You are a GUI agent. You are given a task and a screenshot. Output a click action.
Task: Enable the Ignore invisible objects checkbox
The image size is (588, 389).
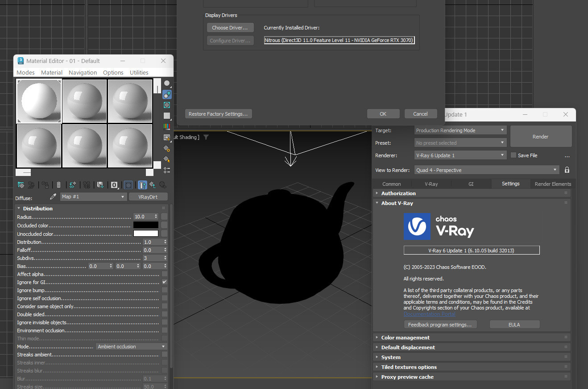pos(165,322)
